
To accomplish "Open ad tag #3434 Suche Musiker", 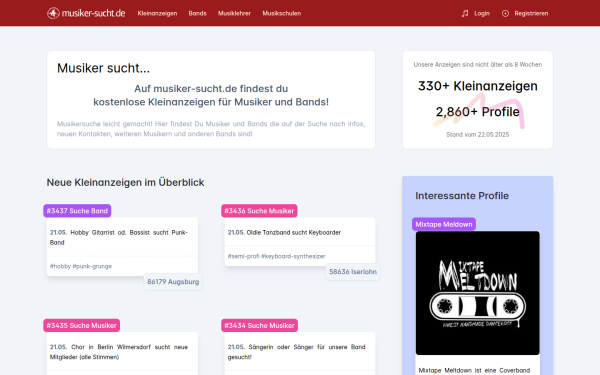I will pyautogui.click(x=259, y=326).
